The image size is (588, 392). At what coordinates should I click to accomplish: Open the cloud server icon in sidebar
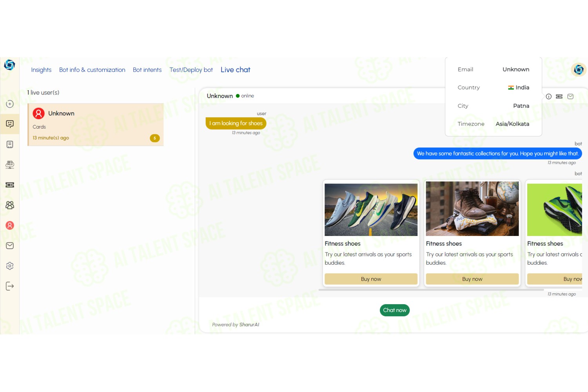[10, 165]
